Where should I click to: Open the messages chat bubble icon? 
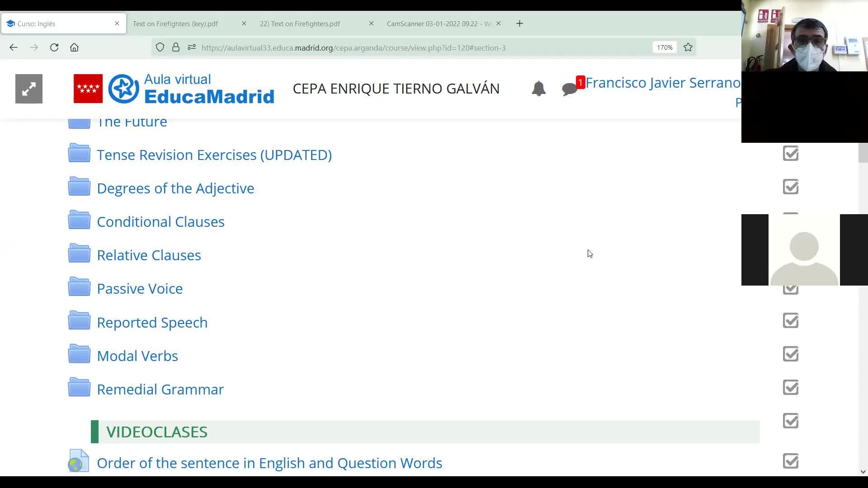569,89
